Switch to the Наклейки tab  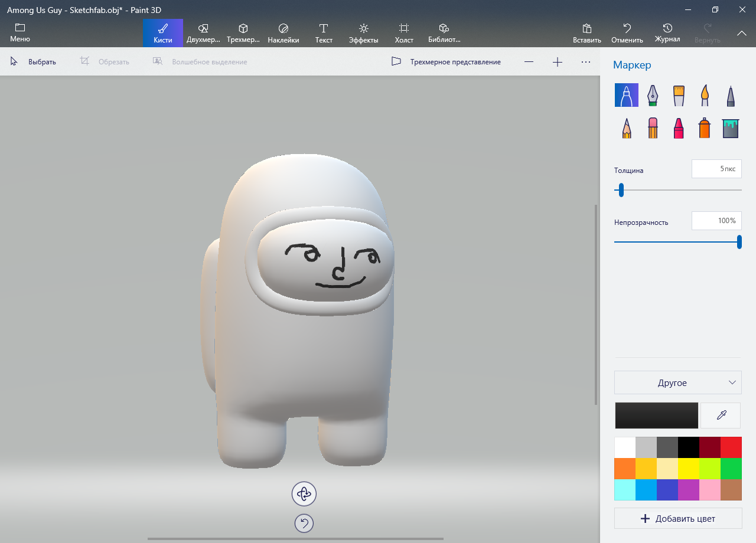point(283,34)
